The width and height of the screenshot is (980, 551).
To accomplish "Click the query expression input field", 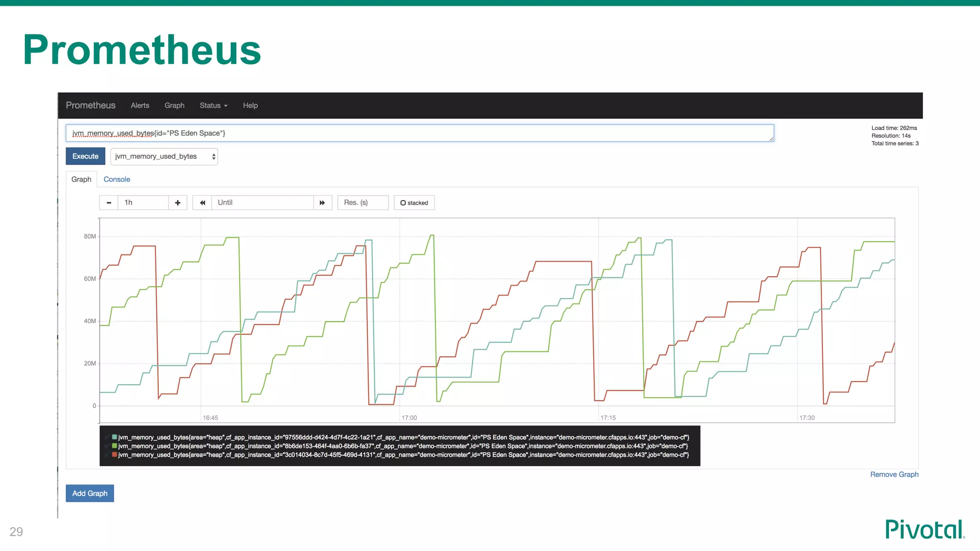I will click(419, 133).
